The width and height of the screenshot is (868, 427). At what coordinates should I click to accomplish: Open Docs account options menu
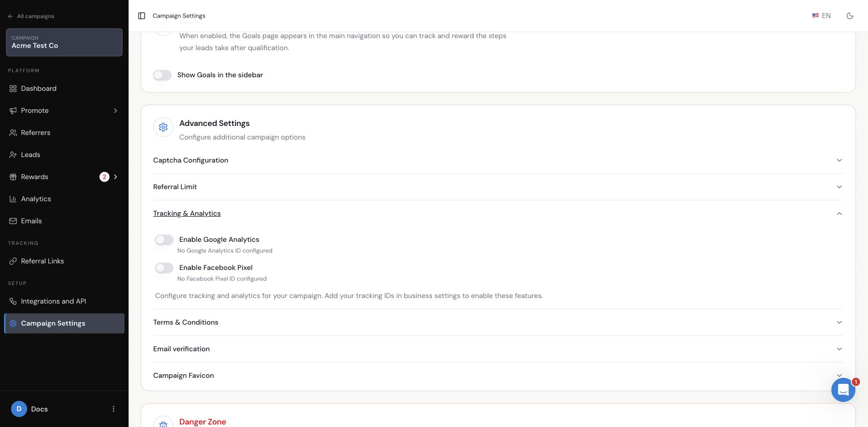pyautogui.click(x=114, y=409)
